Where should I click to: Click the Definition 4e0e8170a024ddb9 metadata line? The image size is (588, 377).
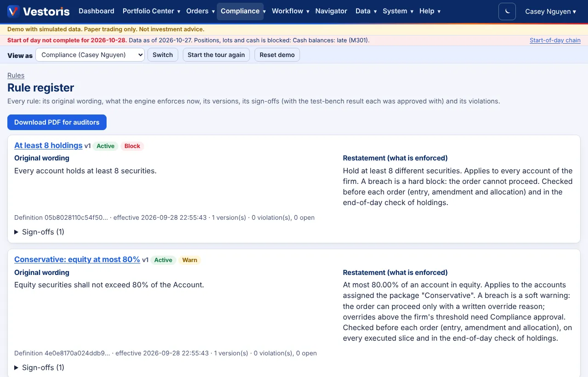166,354
